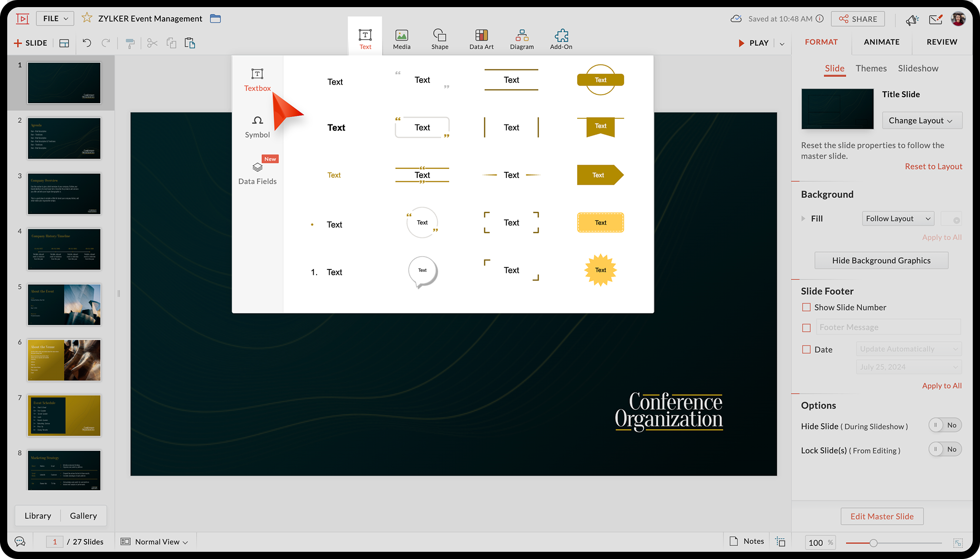The height and width of the screenshot is (559, 980).
Task: Open the Data Art menu
Action: click(481, 39)
